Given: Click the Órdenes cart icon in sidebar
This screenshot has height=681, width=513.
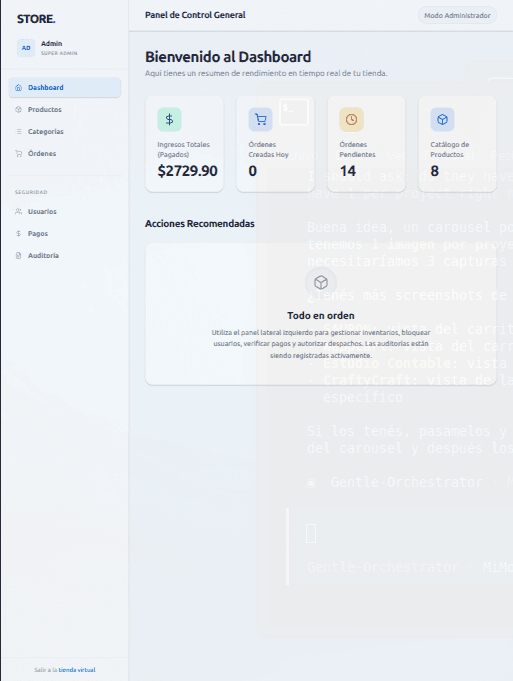Looking at the screenshot, I should 18,154.
